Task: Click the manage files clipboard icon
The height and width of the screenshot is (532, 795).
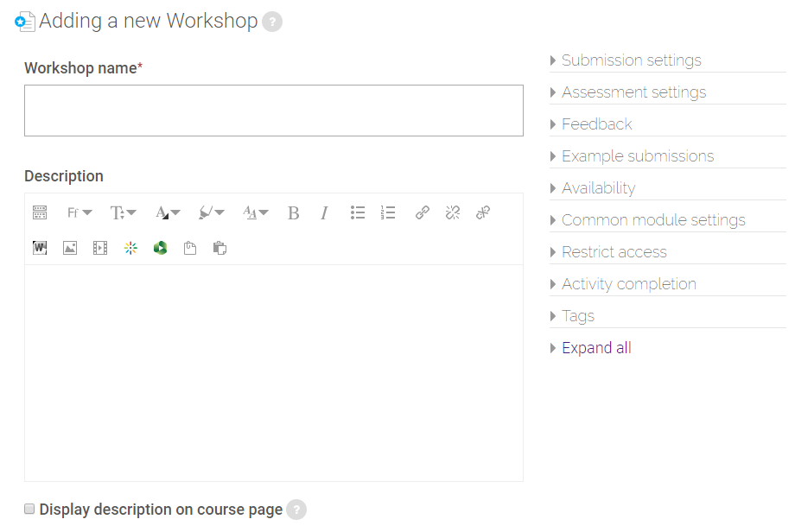Action: coord(190,248)
